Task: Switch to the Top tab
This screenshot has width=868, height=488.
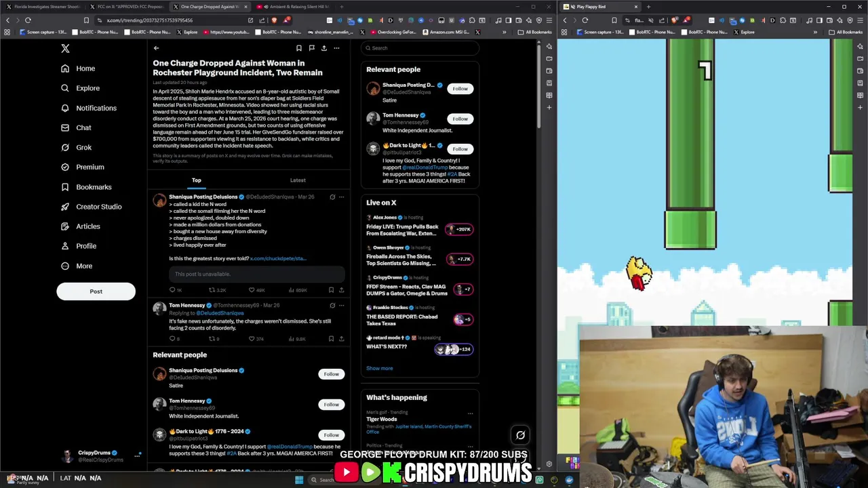Action: coord(196,180)
